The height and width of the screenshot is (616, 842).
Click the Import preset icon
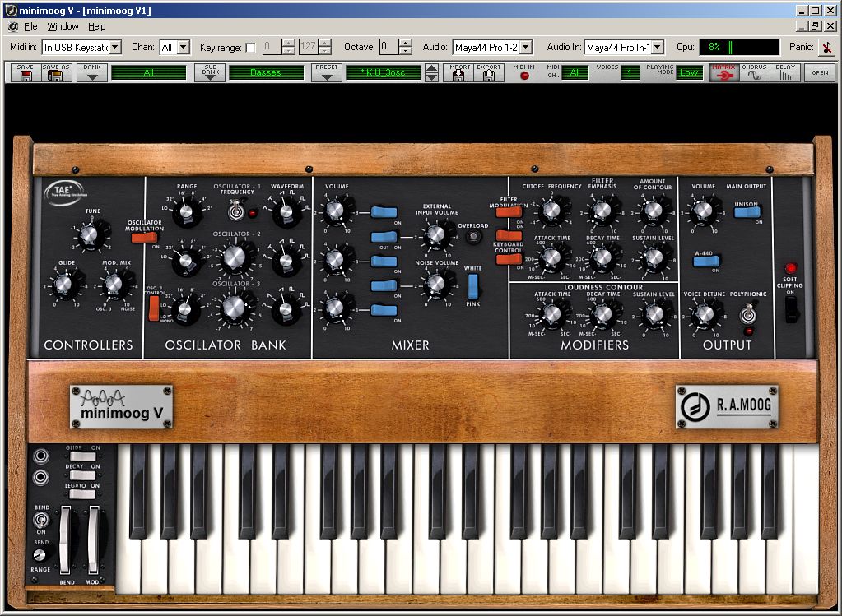[458, 72]
